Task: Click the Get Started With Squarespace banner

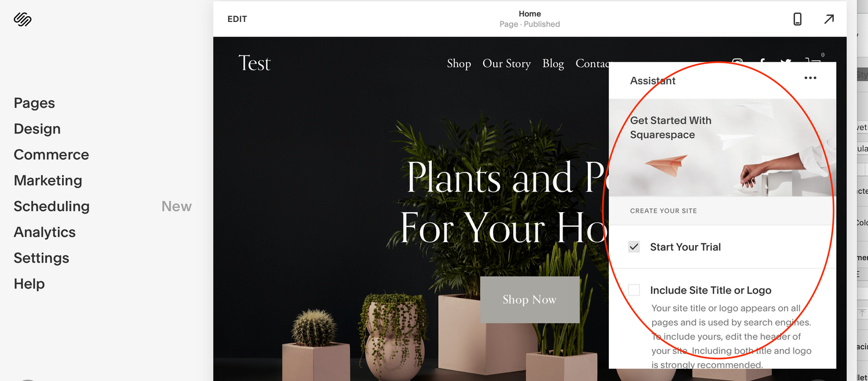Action: [722, 147]
